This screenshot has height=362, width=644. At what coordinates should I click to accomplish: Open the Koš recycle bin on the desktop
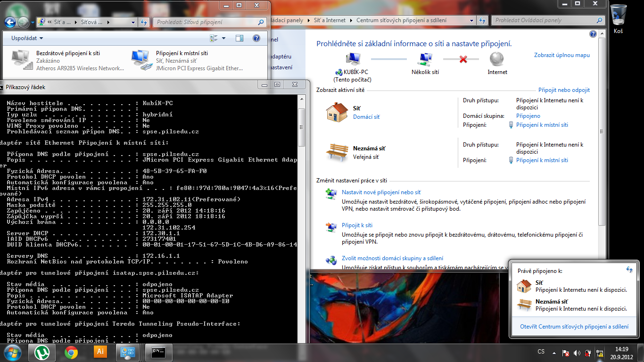click(x=619, y=19)
